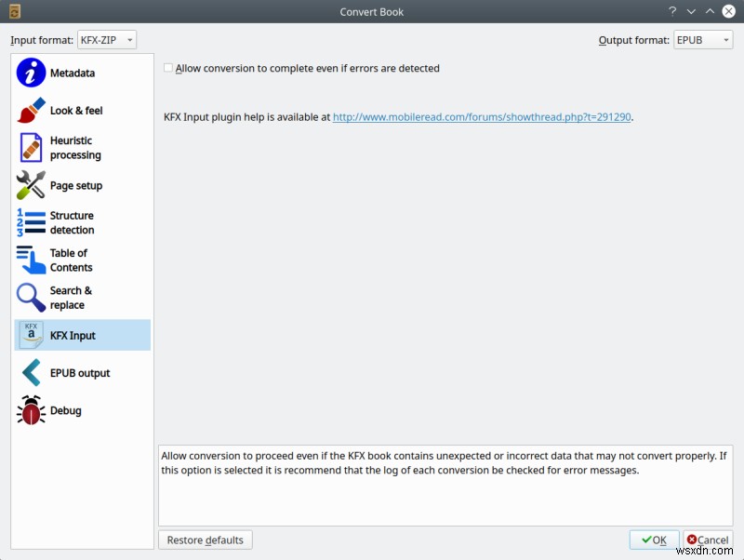Select the Look & feel paintbrush icon
This screenshot has height=560, width=744.
[x=31, y=110]
